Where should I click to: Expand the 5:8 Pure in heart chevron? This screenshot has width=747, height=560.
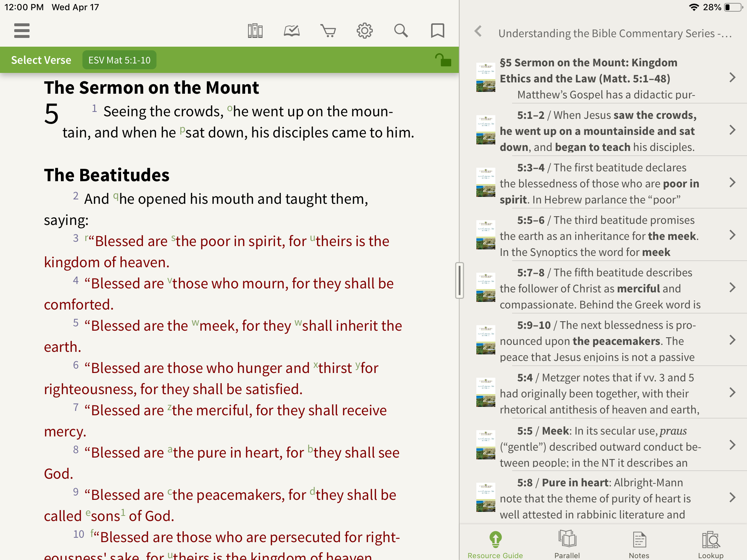pos(732,497)
